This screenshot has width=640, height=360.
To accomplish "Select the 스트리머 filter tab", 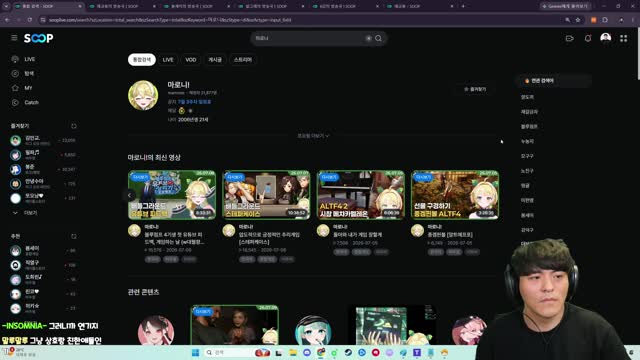I will 243,60.
